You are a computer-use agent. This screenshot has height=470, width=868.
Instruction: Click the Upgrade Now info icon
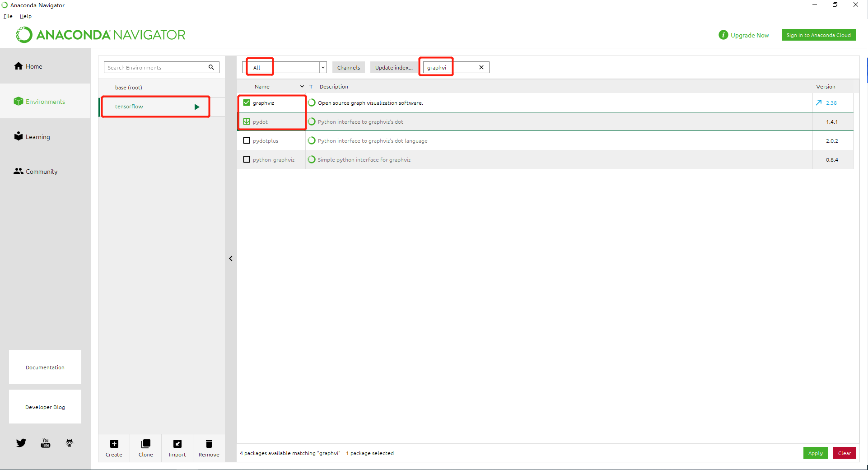(x=723, y=35)
